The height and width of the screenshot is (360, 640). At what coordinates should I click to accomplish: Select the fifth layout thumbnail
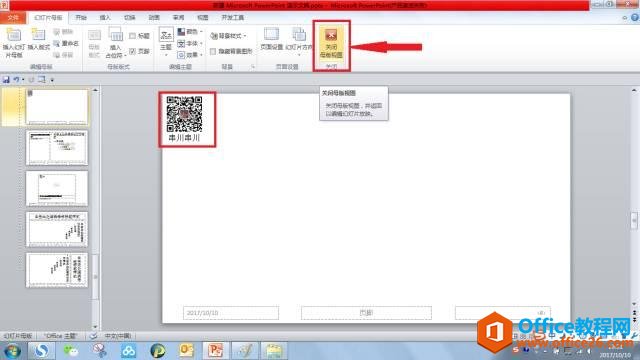(57, 270)
